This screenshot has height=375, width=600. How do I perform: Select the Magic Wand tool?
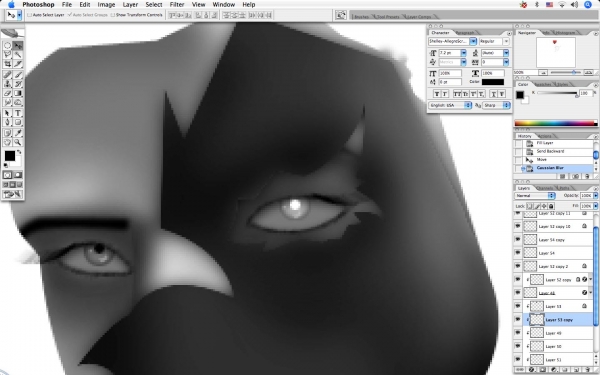(x=18, y=55)
